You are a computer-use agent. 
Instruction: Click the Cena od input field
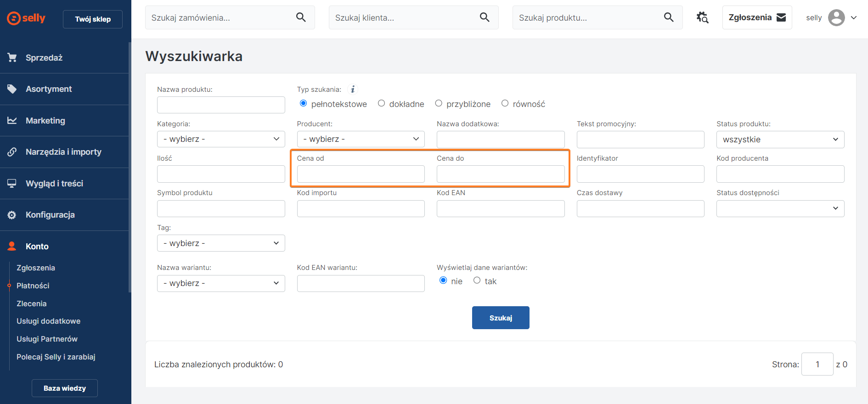click(361, 174)
